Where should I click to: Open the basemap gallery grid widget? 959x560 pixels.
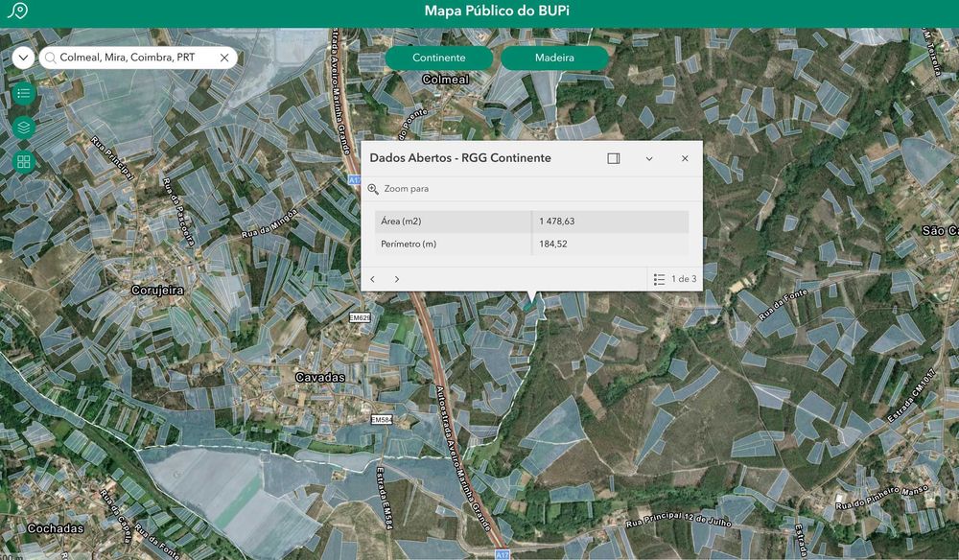pos(24,161)
